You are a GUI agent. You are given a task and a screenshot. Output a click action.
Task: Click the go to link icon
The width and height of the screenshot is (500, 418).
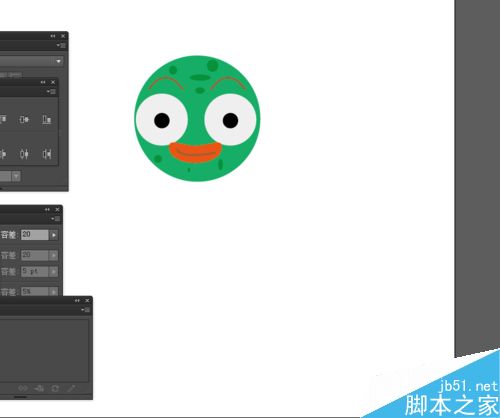[x=39, y=388]
